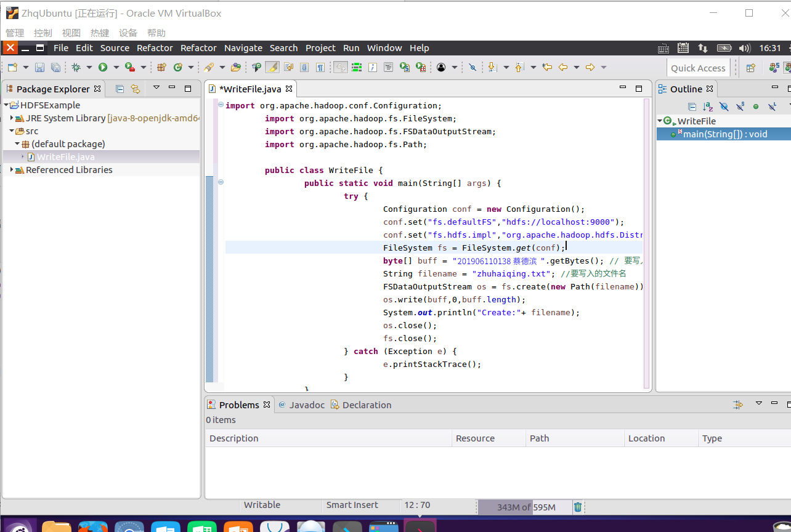This screenshot has height=532, width=791.
Task: Collapse all in Package Explorer toolbar
Action: [x=120, y=89]
